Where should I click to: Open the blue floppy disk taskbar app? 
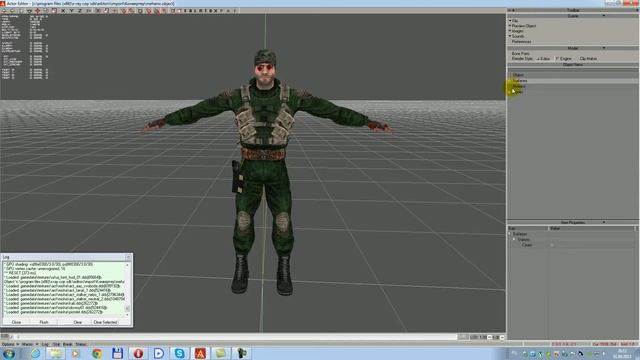click(117, 353)
